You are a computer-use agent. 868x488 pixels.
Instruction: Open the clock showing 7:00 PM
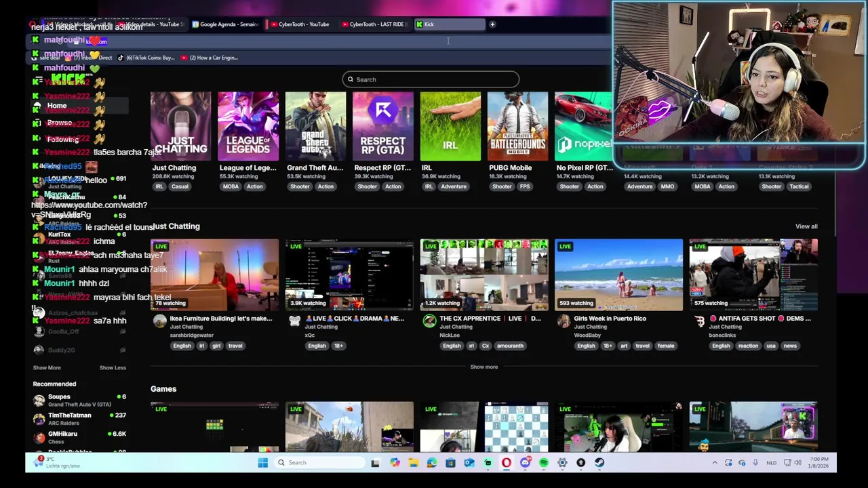click(x=818, y=463)
